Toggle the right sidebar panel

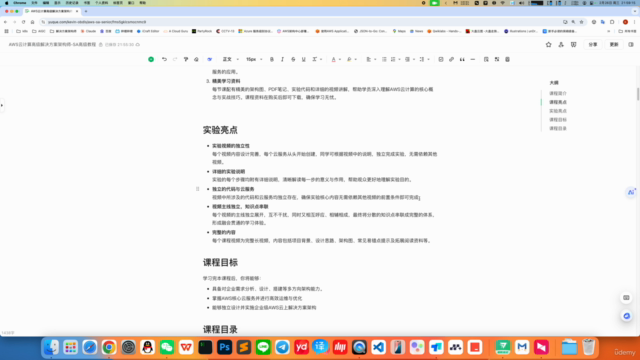(x=631, y=44)
